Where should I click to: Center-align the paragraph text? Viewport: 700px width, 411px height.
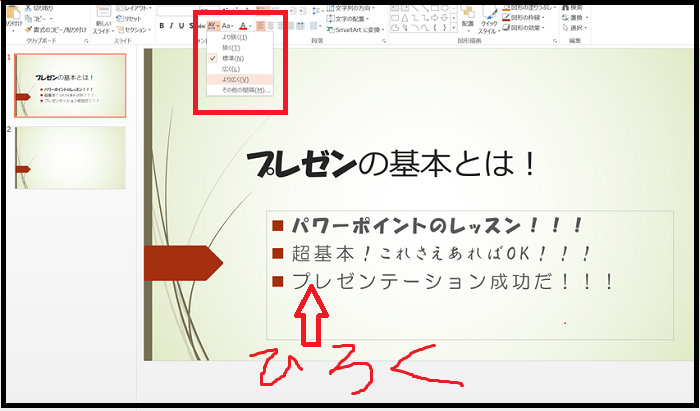(x=271, y=26)
